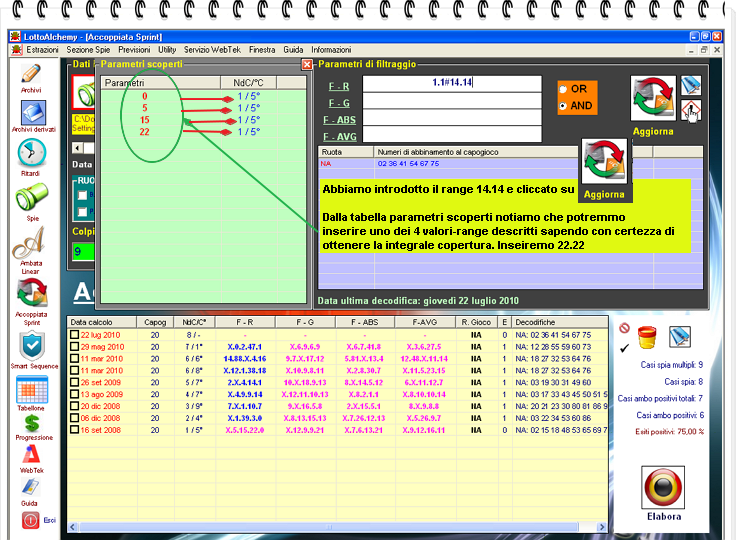The width and height of the screenshot is (736, 540).
Task: Open the Finestra menu
Action: (262, 50)
